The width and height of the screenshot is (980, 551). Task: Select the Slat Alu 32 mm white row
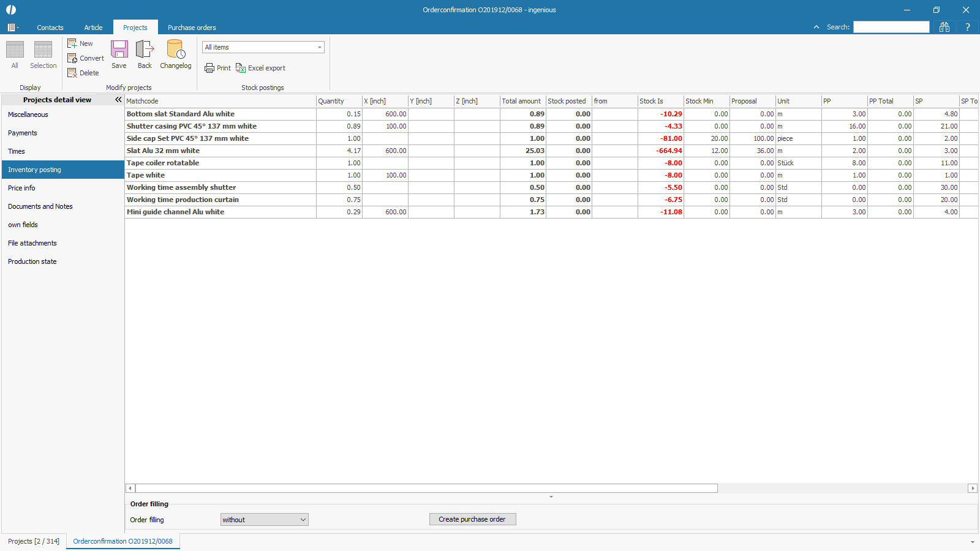click(x=163, y=151)
